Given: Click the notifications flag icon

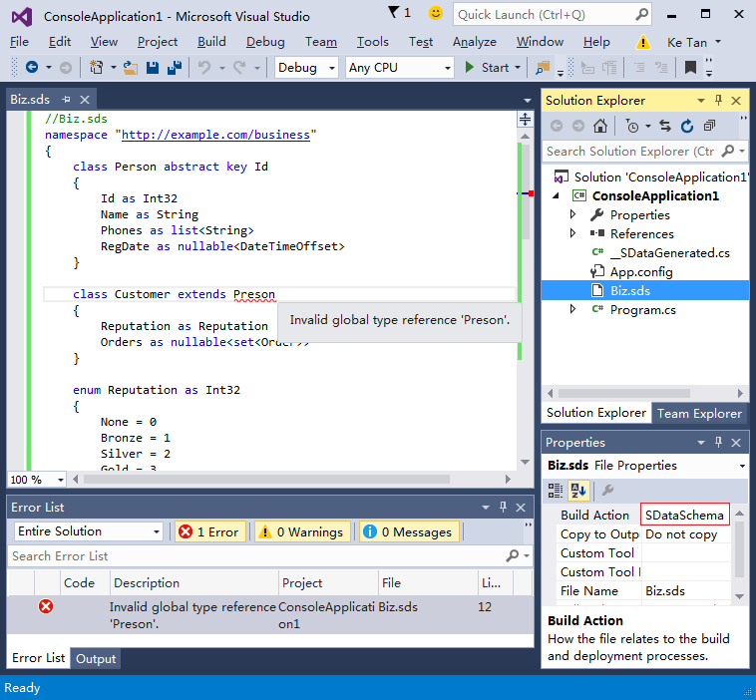Looking at the screenshot, I should pos(394,12).
